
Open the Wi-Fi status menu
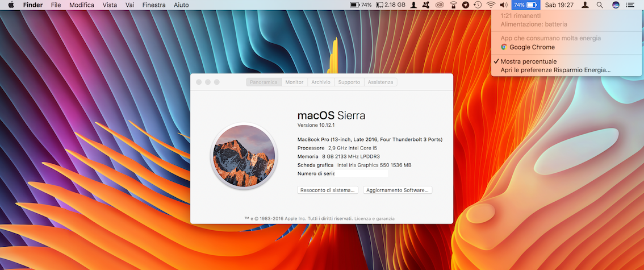(x=491, y=5)
